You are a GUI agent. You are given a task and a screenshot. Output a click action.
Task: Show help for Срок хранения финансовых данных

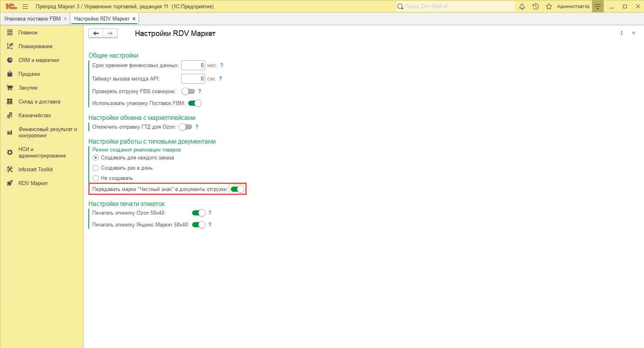pos(222,65)
